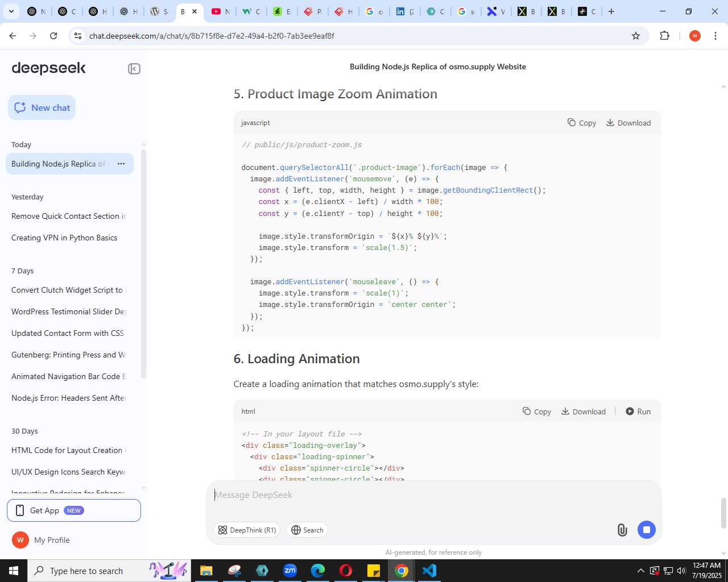The image size is (728, 582).
Task: Toggle web Search mode
Action: 307,530
